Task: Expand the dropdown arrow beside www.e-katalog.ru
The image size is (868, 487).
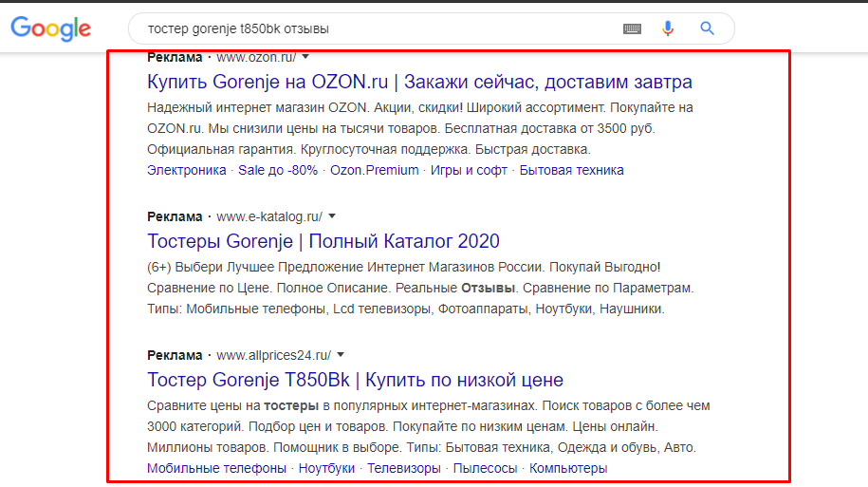Action: pos(332,216)
